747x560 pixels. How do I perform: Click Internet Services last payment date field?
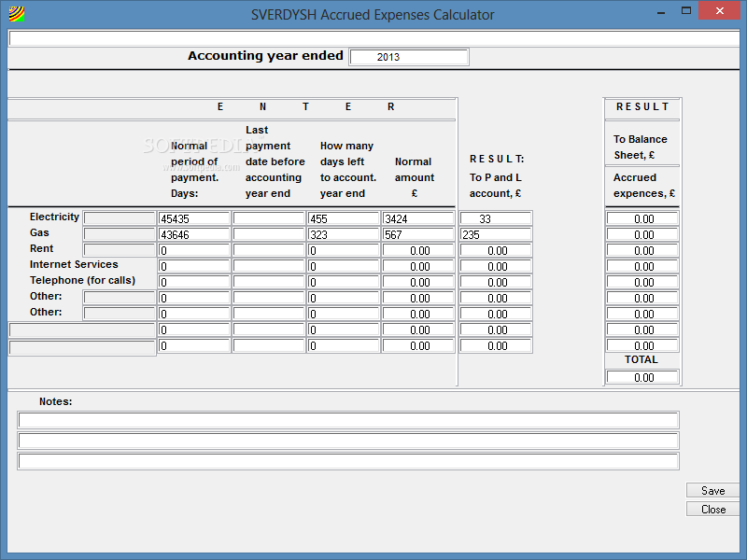point(269,266)
